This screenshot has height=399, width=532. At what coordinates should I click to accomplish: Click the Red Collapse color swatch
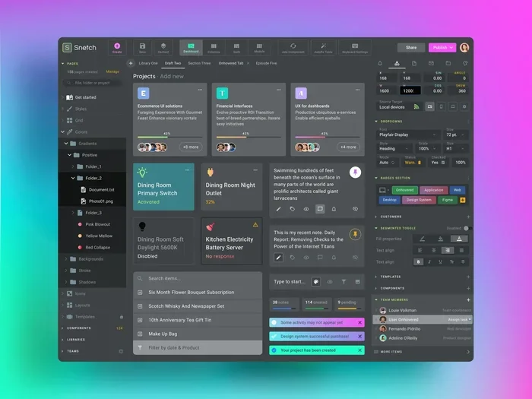pos(80,247)
